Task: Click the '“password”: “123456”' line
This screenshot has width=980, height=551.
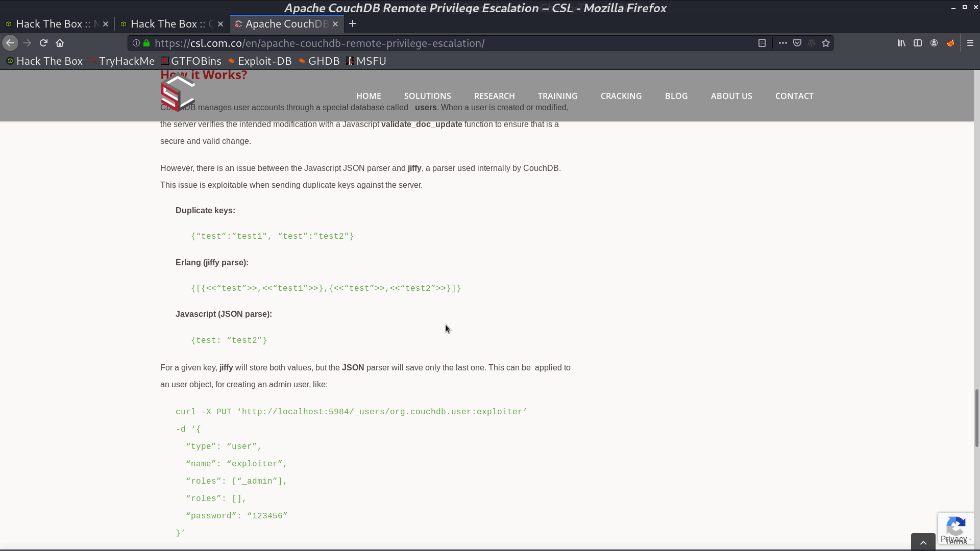Action: [x=237, y=516]
